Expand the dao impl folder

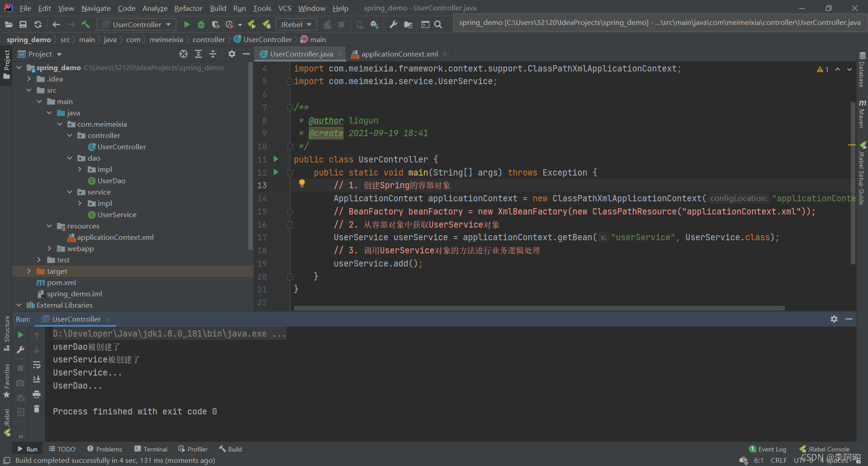coord(80,169)
